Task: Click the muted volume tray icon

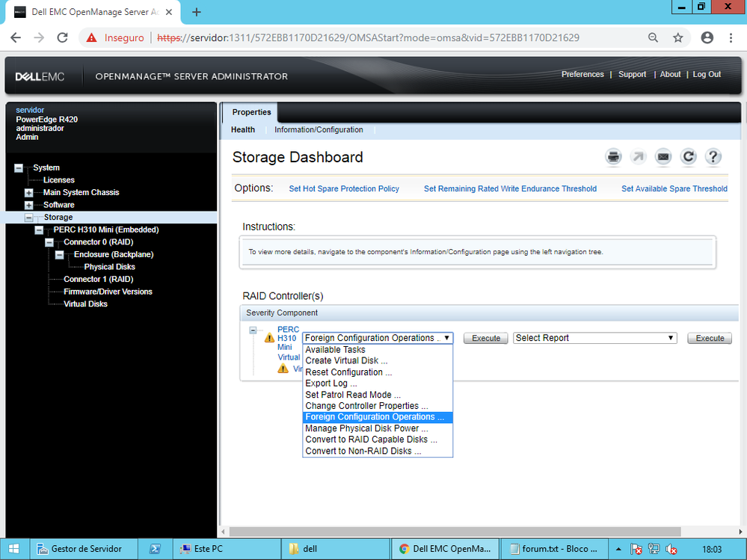Action: [x=671, y=549]
